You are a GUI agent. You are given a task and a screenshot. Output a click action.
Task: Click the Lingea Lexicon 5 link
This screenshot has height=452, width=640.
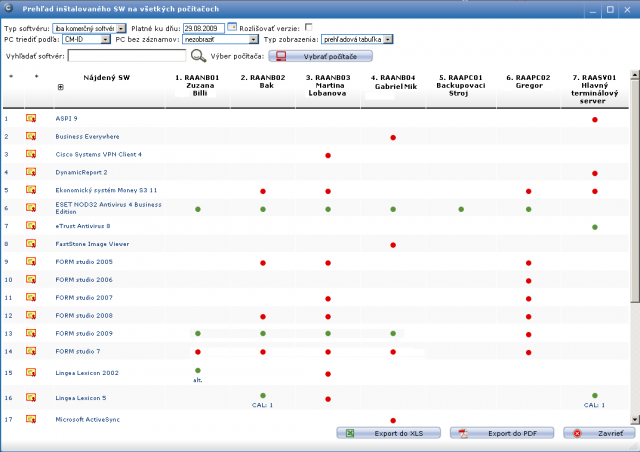(81, 398)
